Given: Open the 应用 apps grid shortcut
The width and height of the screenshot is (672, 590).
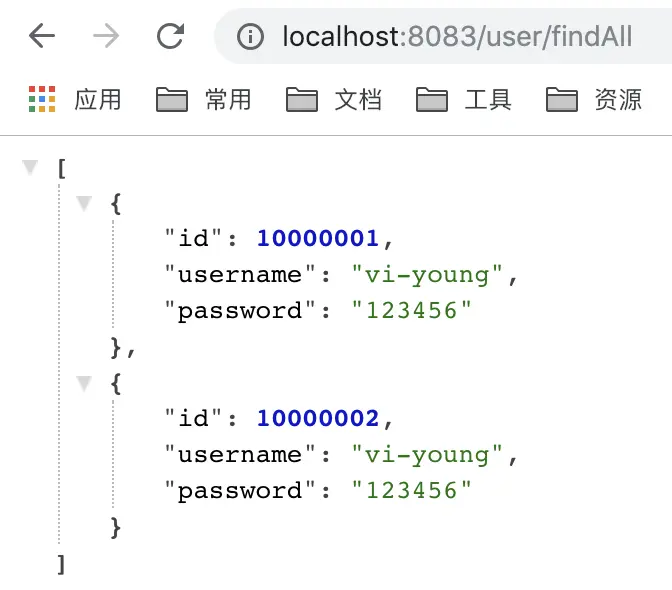Looking at the screenshot, I should [75, 99].
